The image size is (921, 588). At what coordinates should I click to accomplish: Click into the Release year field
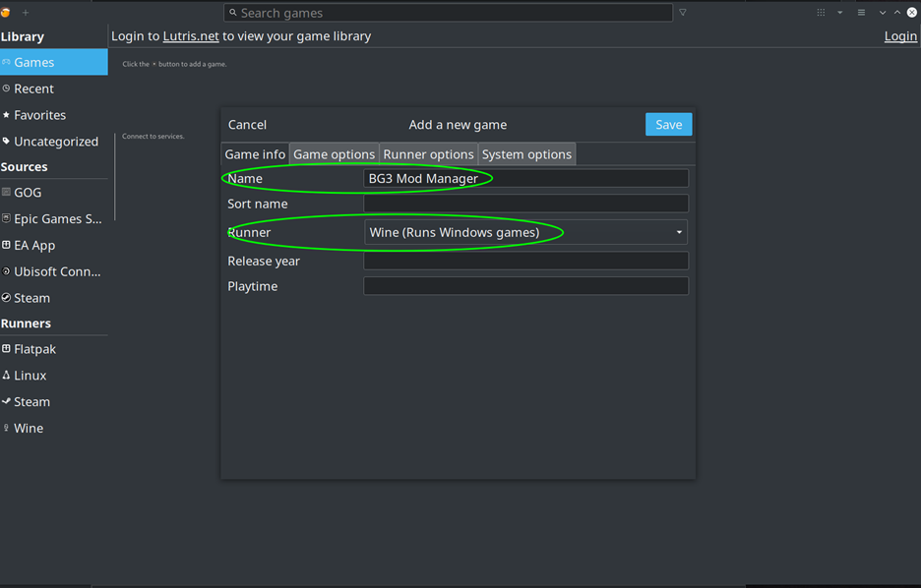click(x=525, y=261)
